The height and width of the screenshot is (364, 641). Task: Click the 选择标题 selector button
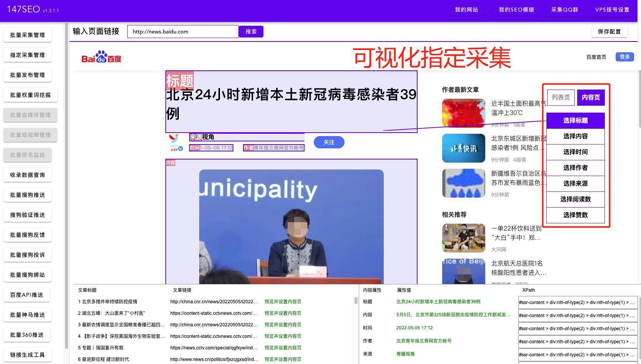pos(575,120)
